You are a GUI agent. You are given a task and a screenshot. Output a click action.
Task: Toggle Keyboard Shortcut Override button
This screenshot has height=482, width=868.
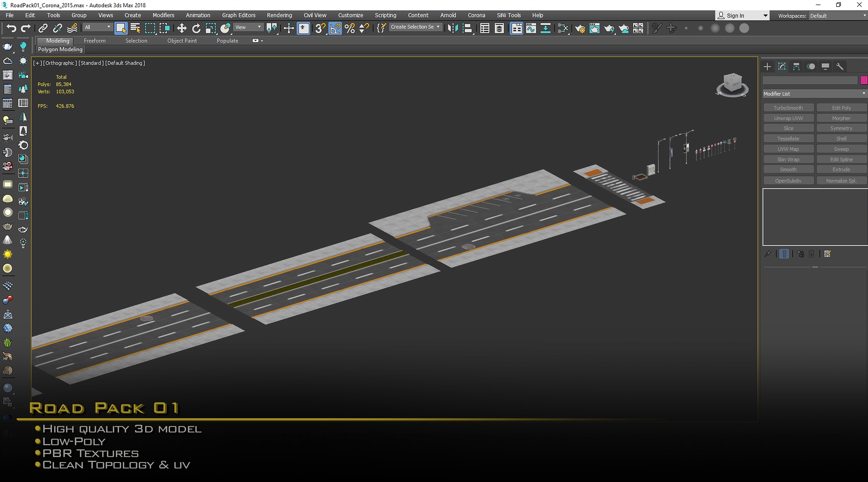(304, 28)
